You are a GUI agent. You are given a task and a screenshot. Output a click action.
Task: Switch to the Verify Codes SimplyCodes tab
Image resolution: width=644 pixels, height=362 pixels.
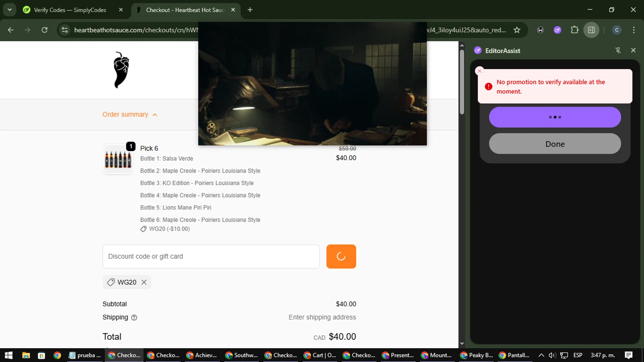point(70,10)
